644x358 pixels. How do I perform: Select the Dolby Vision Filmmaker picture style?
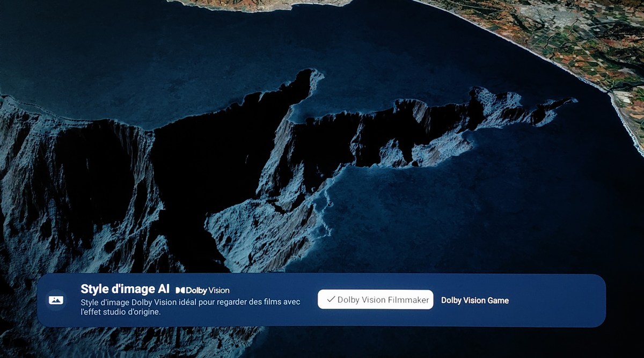coord(375,299)
